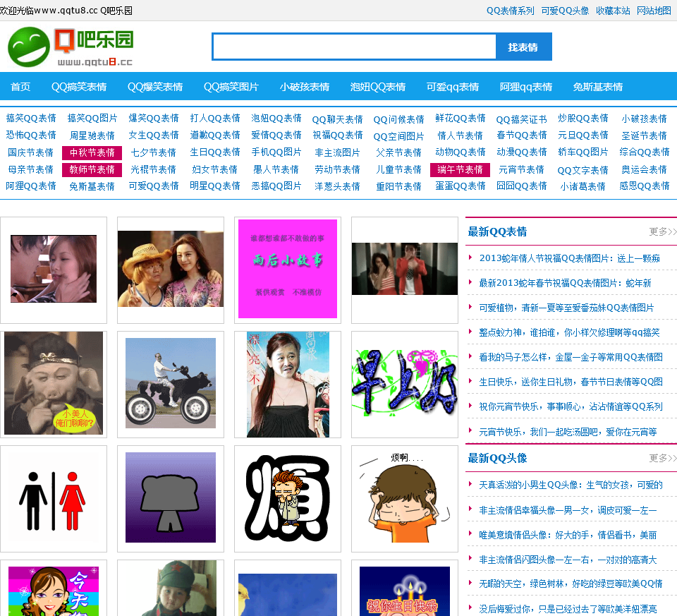Open the blue glitter 早上好 thumbnail
The width and height of the screenshot is (677, 616).
click(405, 385)
